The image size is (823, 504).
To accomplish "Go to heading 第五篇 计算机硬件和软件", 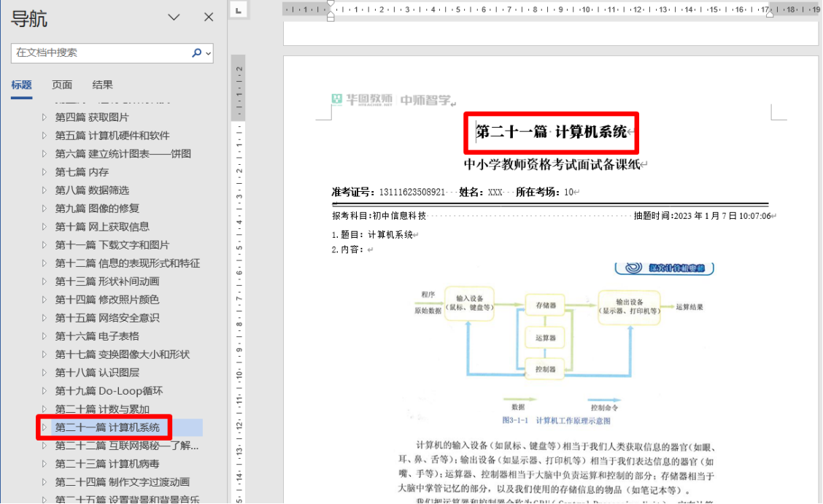I will point(112,136).
